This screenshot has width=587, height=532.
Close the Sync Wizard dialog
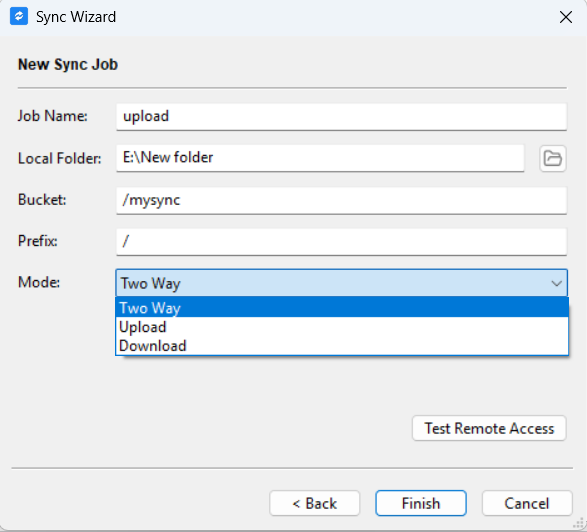[x=566, y=17]
